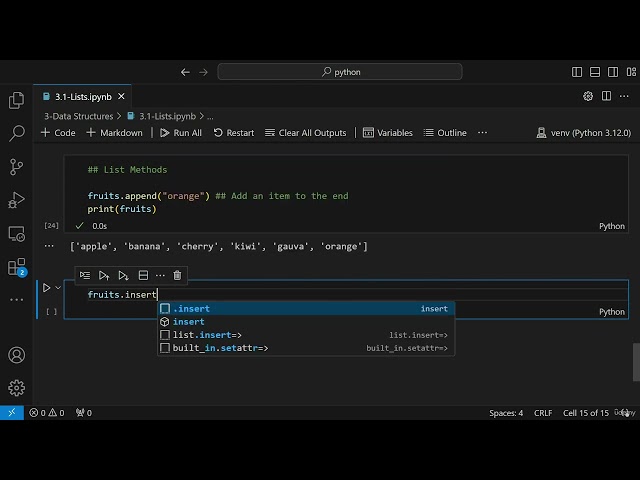Expand the breadcrumb ellipsis segment

[x=210, y=117]
